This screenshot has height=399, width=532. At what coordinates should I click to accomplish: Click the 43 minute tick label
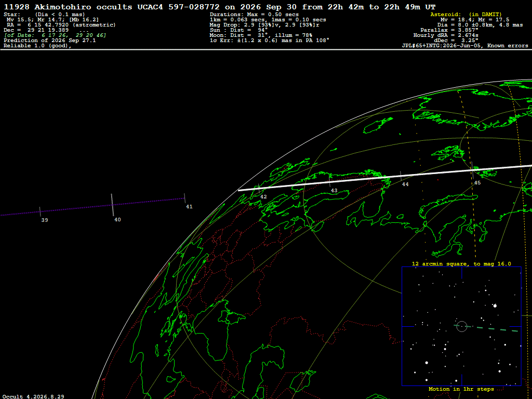point(334,191)
